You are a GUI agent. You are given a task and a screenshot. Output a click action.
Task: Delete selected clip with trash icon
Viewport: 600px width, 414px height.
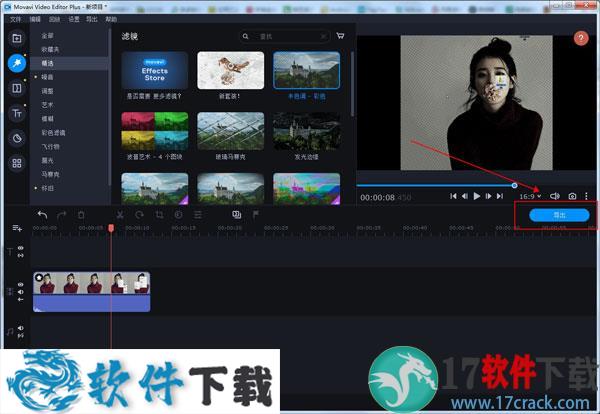tap(81, 215)
